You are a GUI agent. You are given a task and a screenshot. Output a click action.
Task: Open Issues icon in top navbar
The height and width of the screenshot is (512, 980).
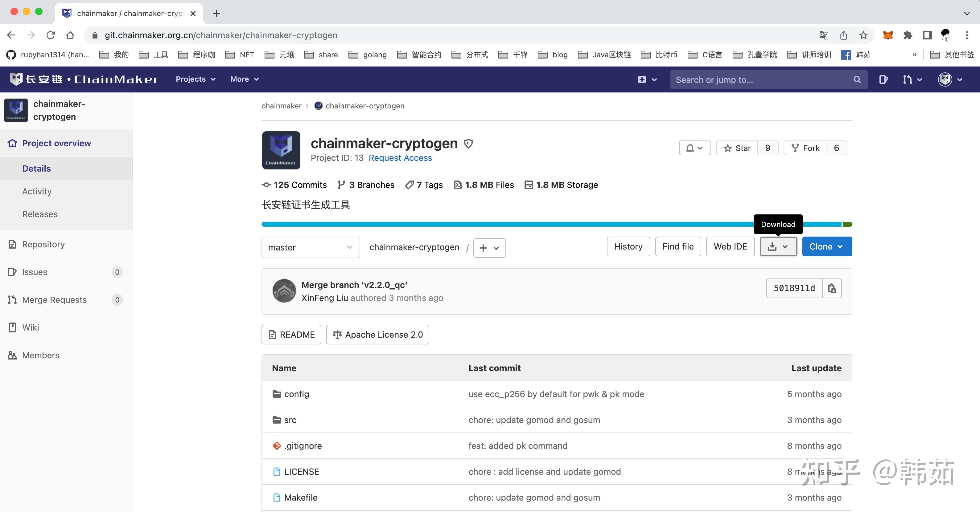pos(883,79)
